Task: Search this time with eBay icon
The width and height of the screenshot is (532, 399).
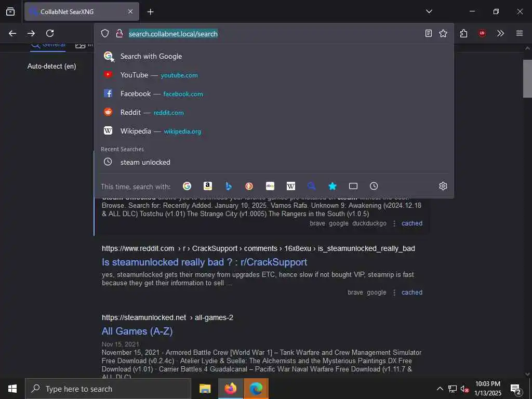Action: pyautogui.click(x=270, y=186)
